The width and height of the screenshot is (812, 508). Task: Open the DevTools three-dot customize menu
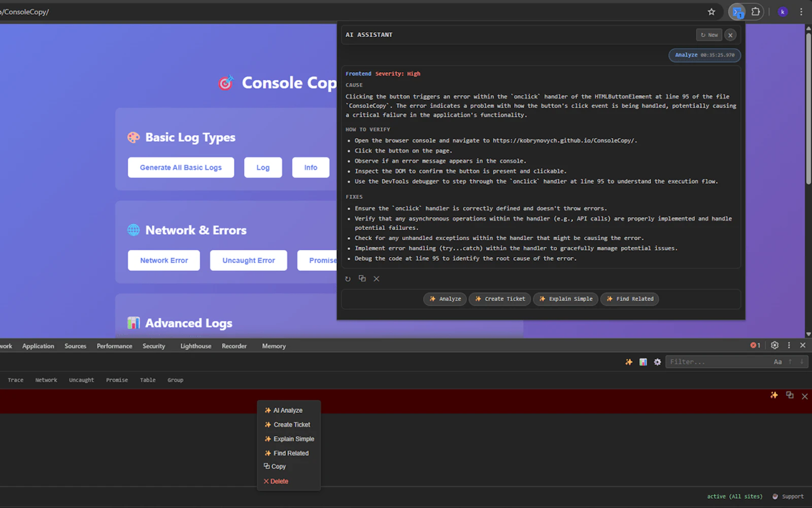click(789, 345)
